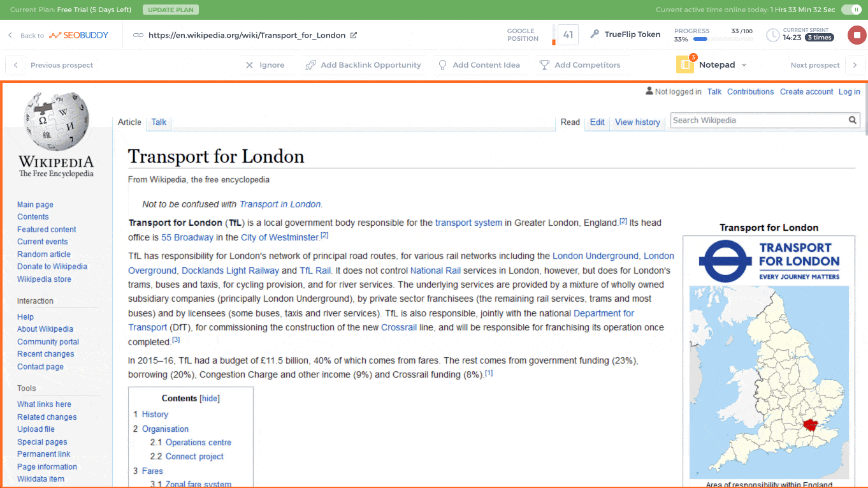868x488 pixels.
Task: Open Crossrail link
Action: click(x=399, y=327)
